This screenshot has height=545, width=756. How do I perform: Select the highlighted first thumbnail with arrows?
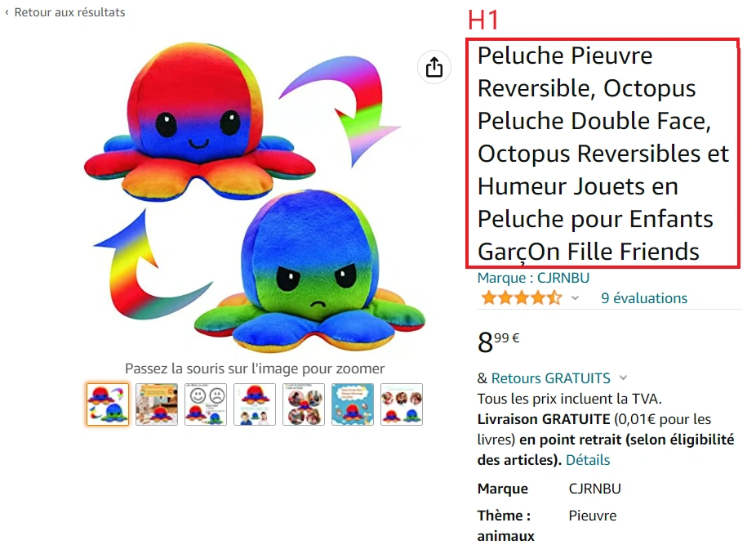point(108,404)
